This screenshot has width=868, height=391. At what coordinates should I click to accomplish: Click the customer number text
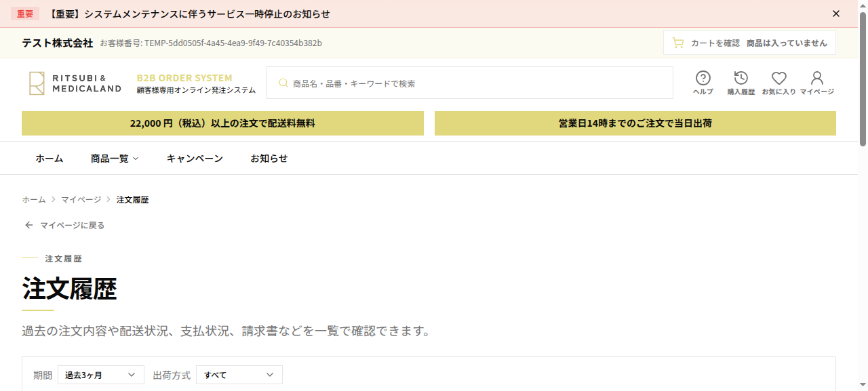click(x=211, y=43)
